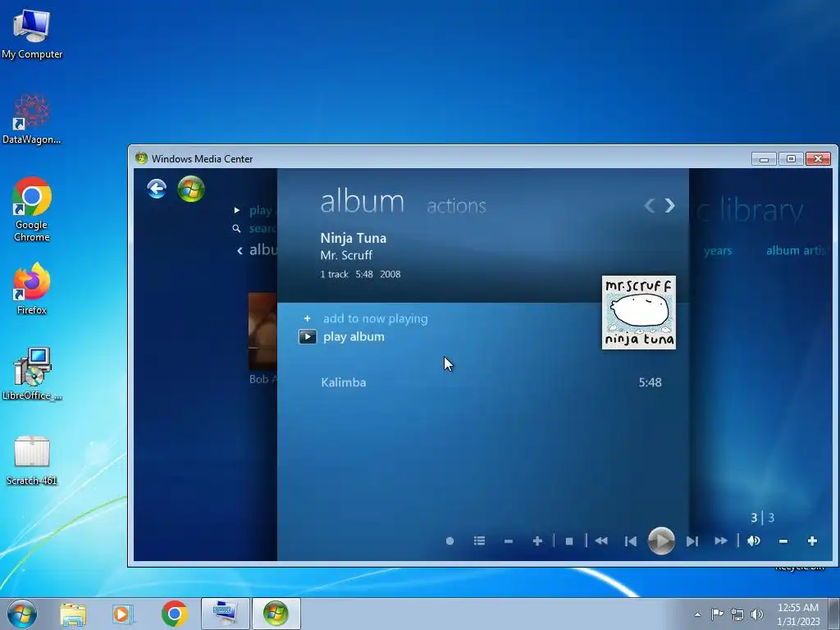Click play album

(x=354, y=336)
